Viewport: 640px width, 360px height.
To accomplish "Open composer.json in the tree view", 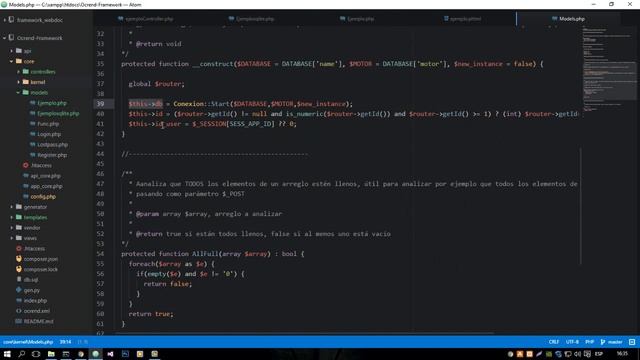I will point(40,259).
